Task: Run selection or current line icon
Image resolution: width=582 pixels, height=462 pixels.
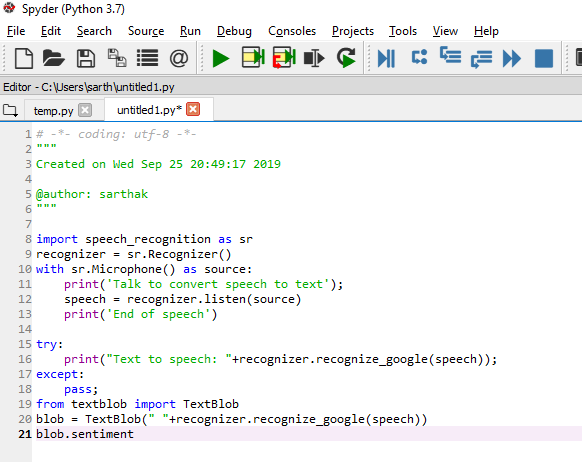Action: coord(314,58)
